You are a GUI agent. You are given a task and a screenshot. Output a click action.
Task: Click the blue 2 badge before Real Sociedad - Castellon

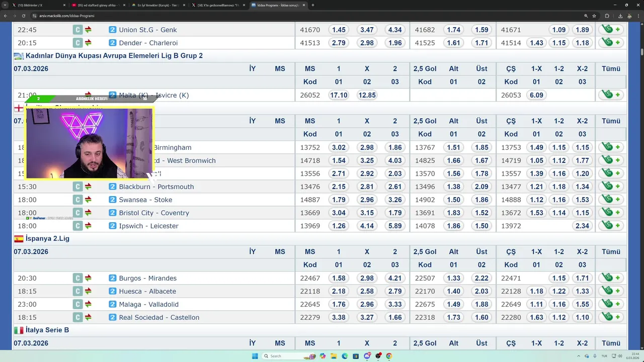pos(113,317)
